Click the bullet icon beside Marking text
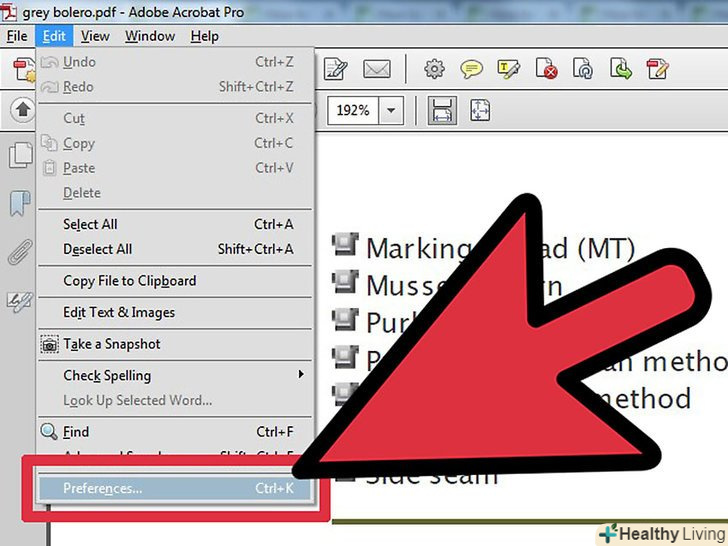Image resolution: width=728 pixels, height=546 pixels. tap(345, 245)
